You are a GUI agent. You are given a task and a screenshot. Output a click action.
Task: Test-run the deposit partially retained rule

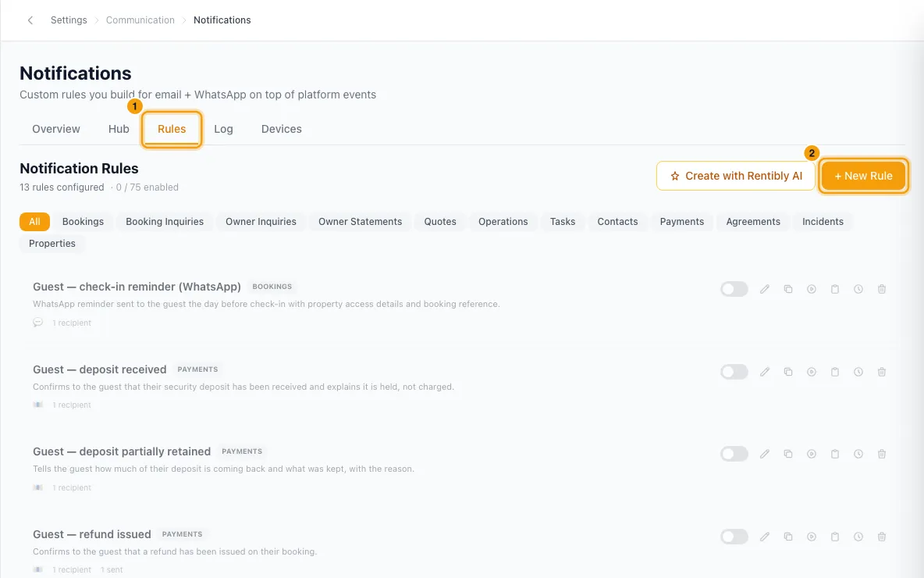click(x=812, y=454)
